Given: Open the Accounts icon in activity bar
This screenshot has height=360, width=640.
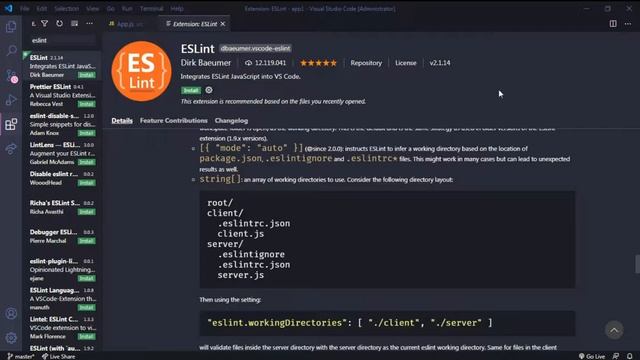Looking at the screenshot, I should click(11, 313).
